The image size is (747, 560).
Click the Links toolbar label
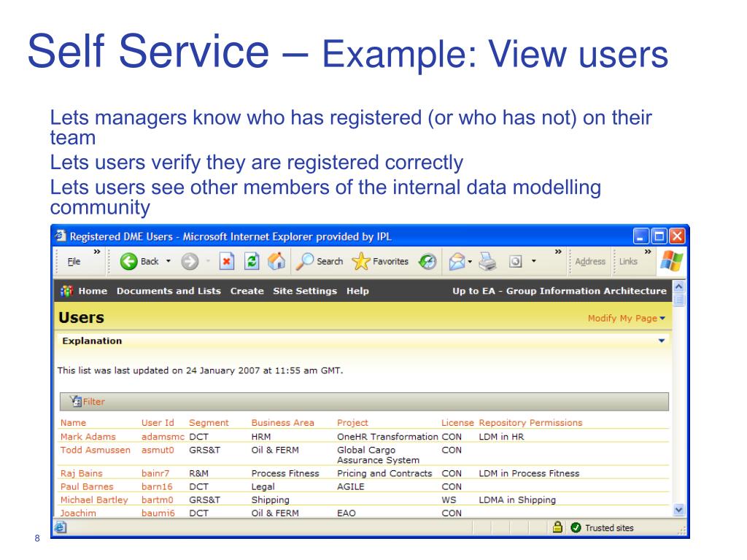(x=628, y=262)
